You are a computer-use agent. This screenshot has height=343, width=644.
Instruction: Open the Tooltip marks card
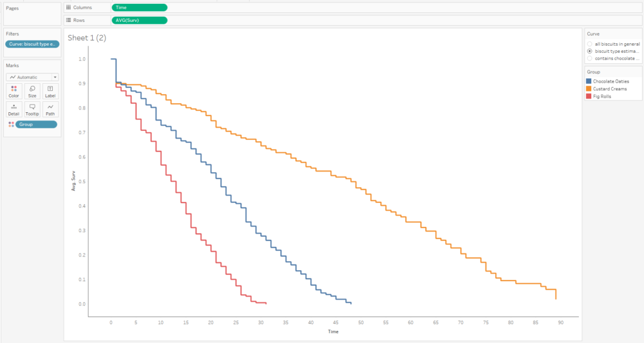click(x=32, y=109)
